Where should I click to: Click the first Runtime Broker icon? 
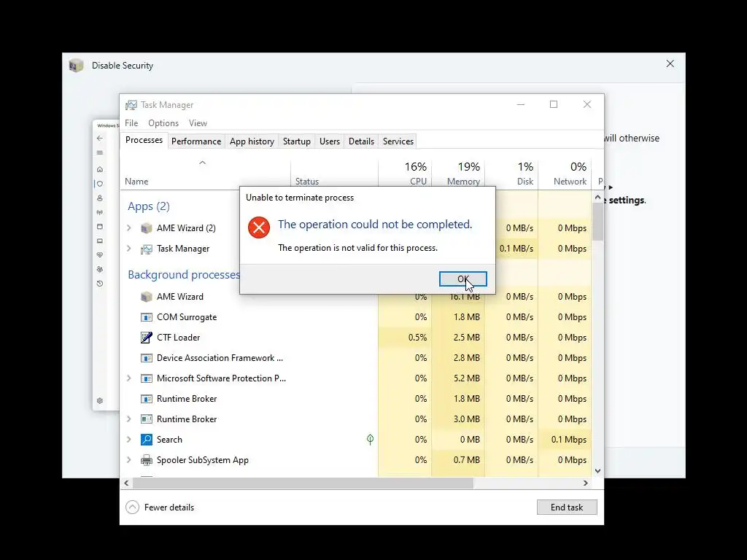[146, 399]
